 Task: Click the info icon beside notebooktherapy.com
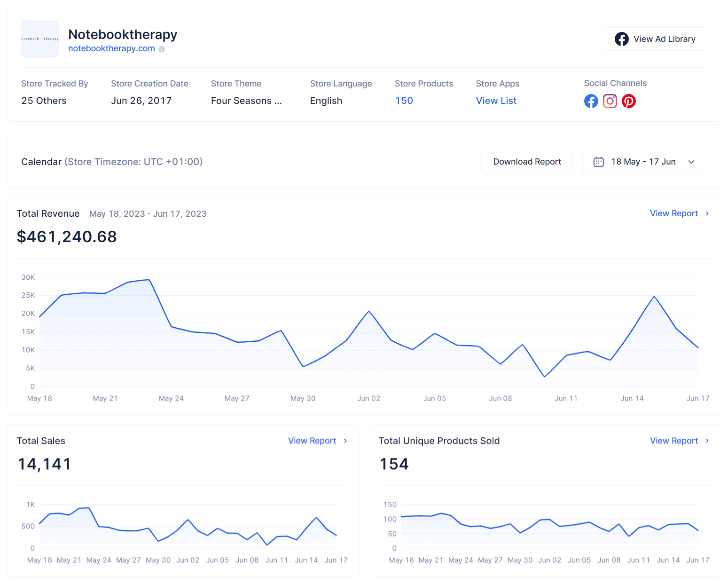point(161,49)
